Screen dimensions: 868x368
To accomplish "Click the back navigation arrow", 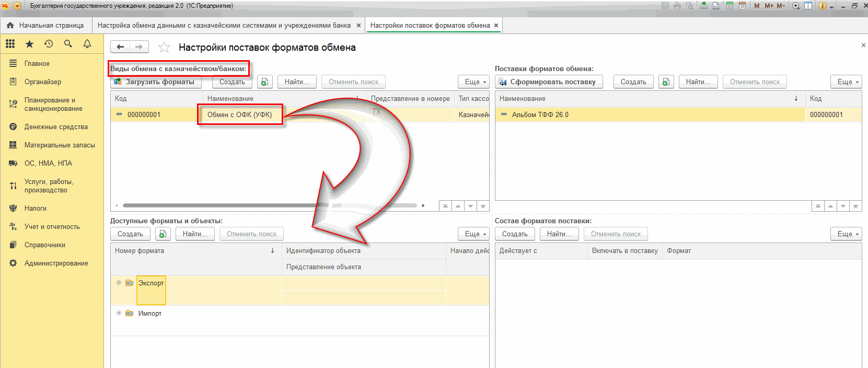I will coord(120,47).
